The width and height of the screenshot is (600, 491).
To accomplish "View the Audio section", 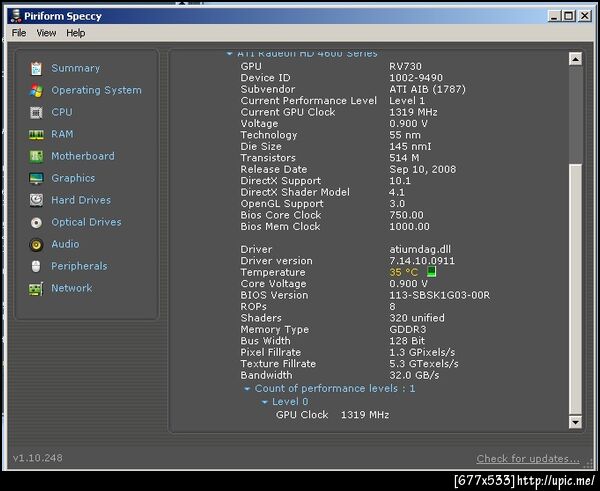I will (x=65, y=244).
